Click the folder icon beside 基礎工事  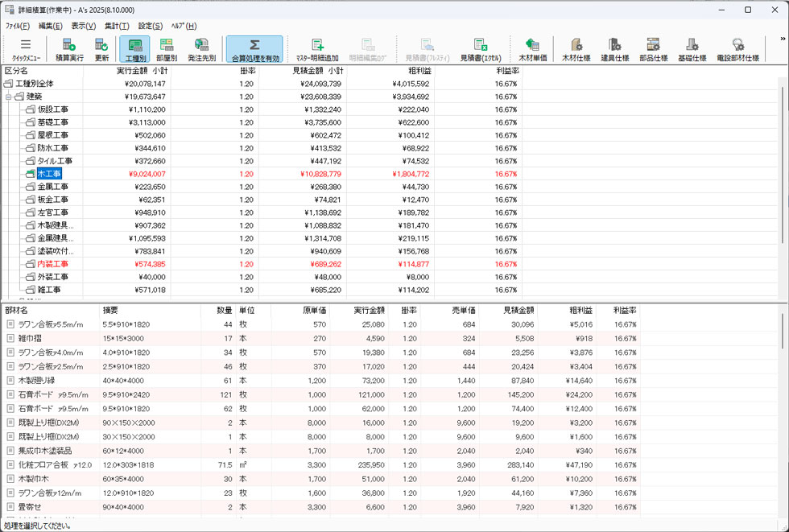click(x=31, y=122)
